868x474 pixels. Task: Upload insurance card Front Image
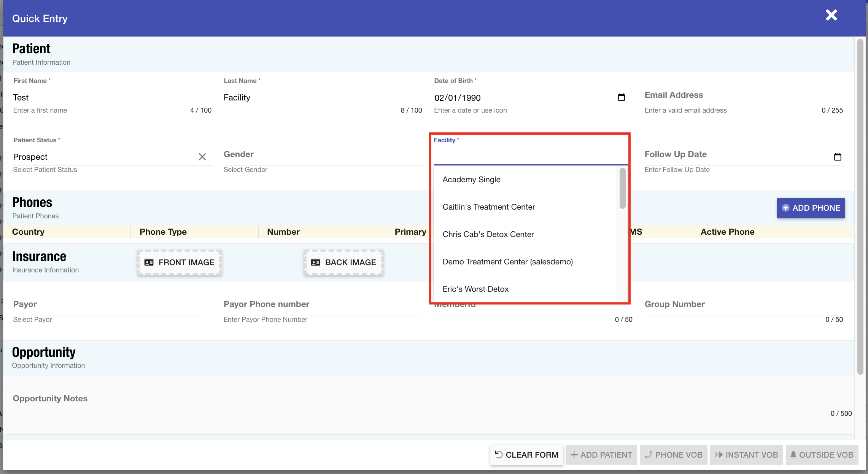tap(180, 262)
